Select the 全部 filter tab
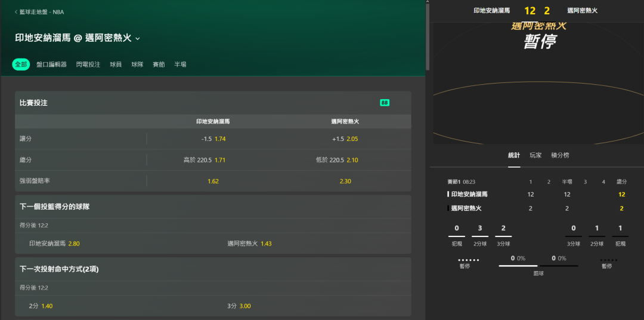 click(x=21, y=64)
